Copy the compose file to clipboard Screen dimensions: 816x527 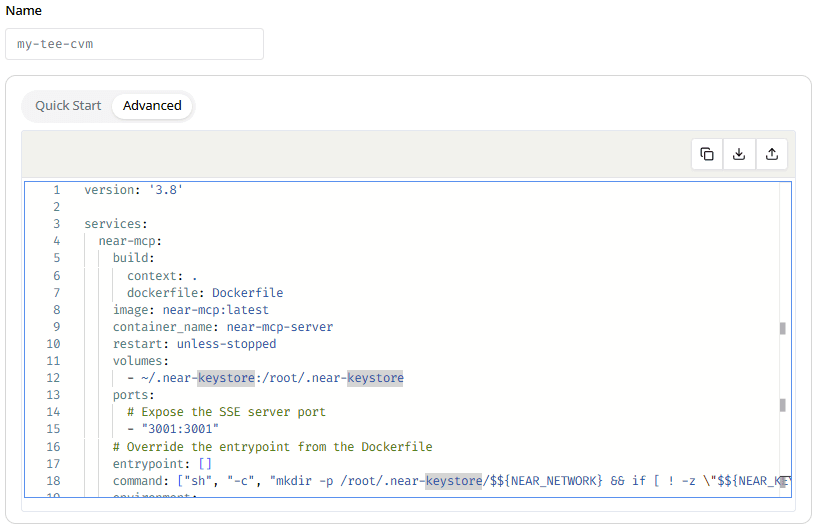click(707, 154)
